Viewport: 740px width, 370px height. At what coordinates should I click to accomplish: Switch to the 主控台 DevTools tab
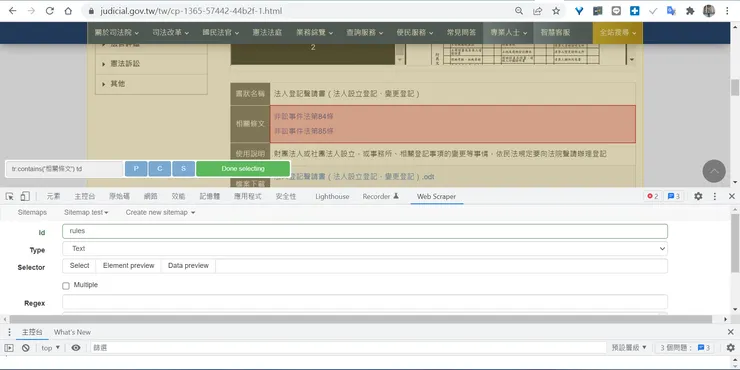[x=85, y=196]
